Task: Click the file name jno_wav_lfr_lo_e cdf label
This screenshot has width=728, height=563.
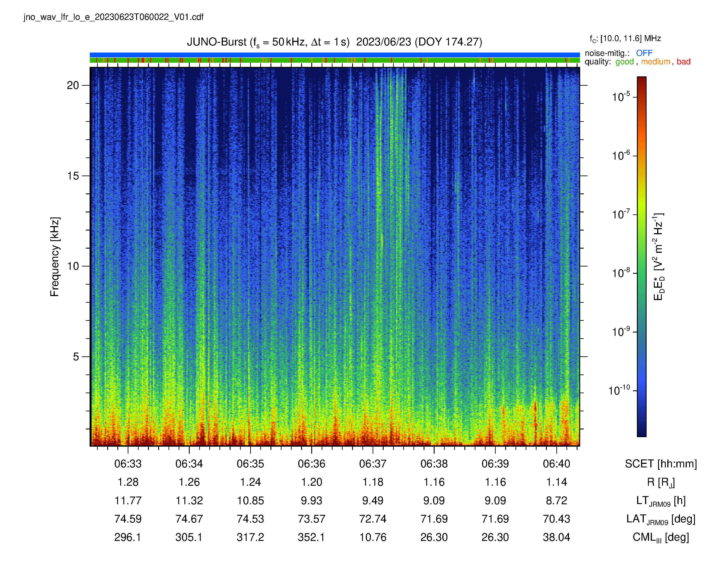Action: 113,17
